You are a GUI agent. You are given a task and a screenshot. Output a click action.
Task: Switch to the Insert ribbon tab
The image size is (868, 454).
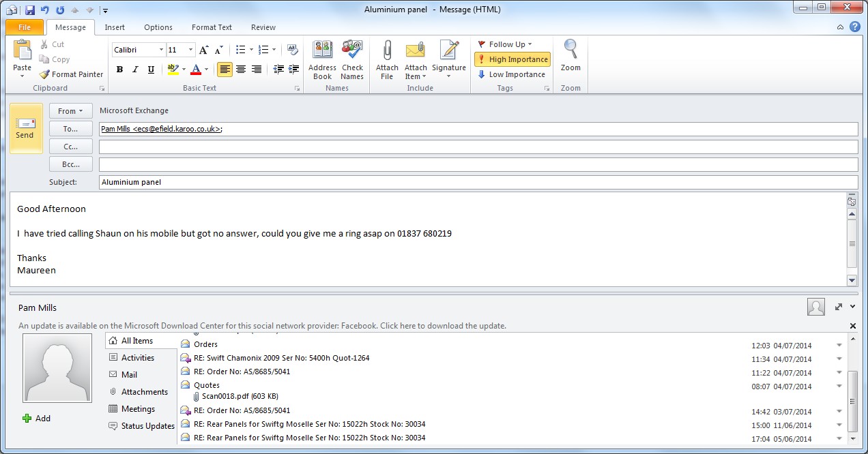[x=115, y=27]
